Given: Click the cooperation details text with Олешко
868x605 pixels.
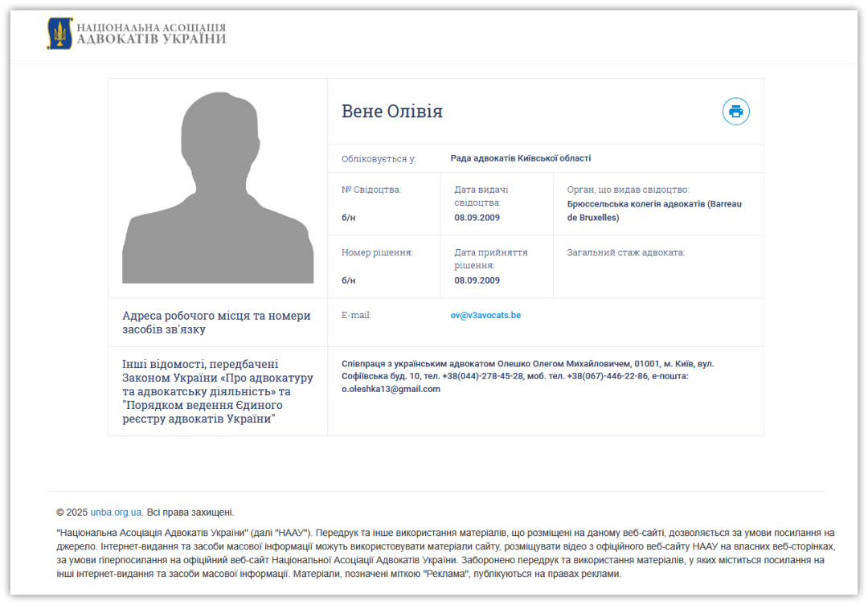Looking at the screenshot, I should click(x=527, y=376).
